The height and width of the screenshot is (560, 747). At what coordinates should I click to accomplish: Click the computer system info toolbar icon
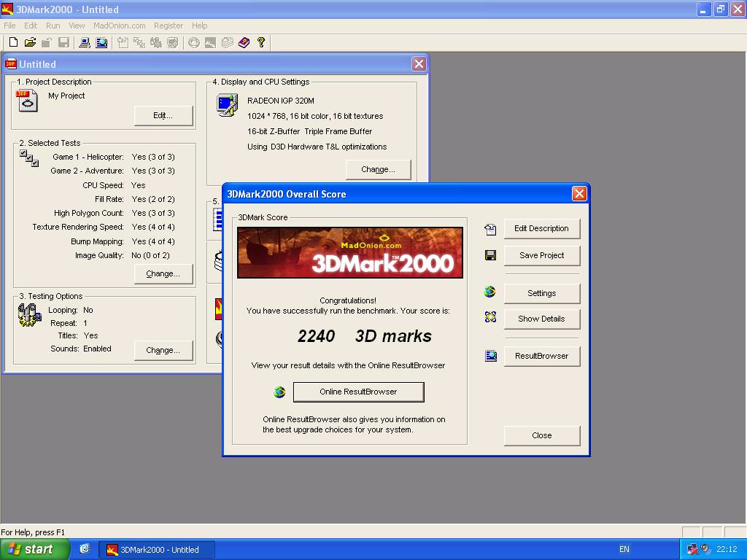click(x=85, y=42)
